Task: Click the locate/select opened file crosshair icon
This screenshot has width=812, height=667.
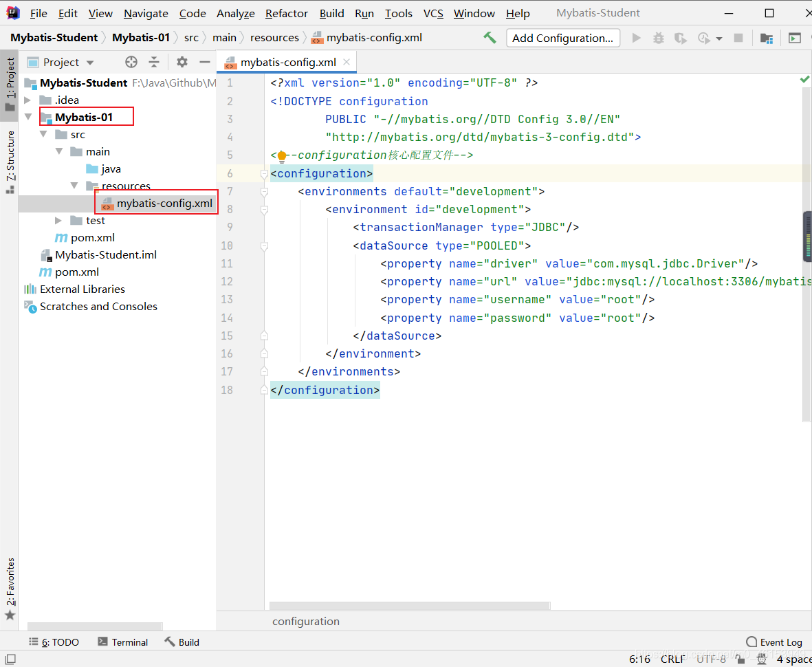Action: point(131,62)
